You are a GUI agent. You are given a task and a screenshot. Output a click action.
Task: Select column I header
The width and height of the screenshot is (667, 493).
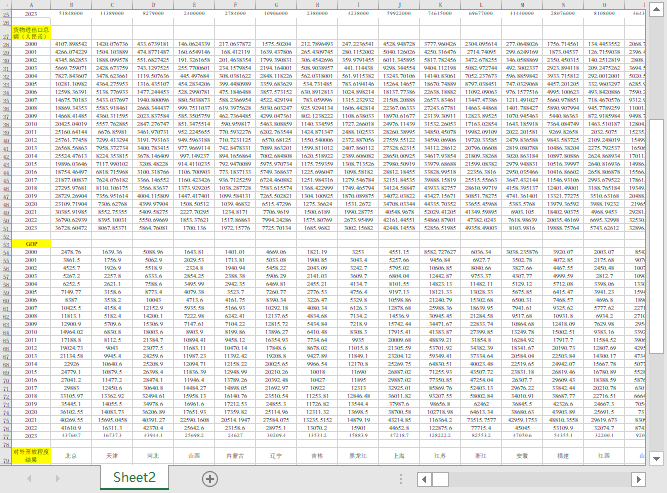click(x=358, y=5)
